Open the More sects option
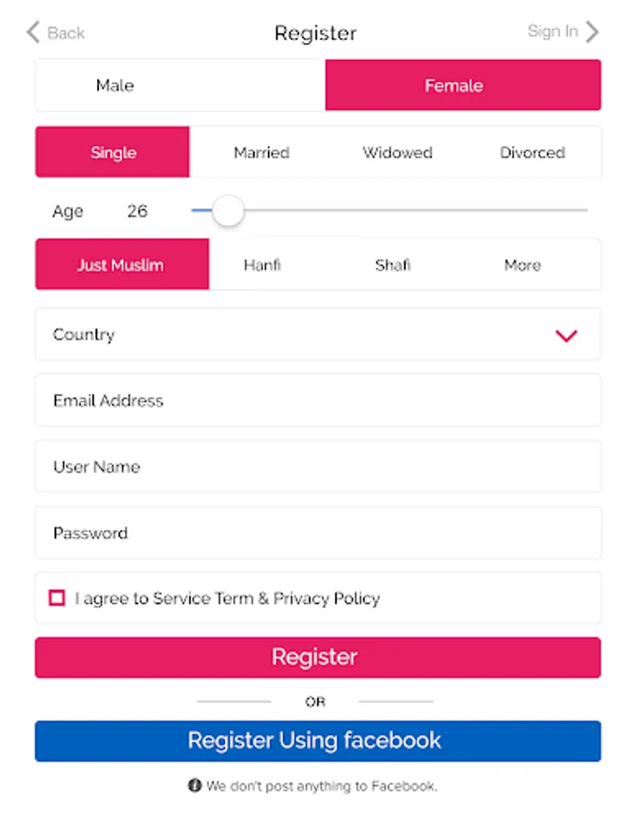The height and width of the screenshot is (840, 630). click(x=522, y=265)
